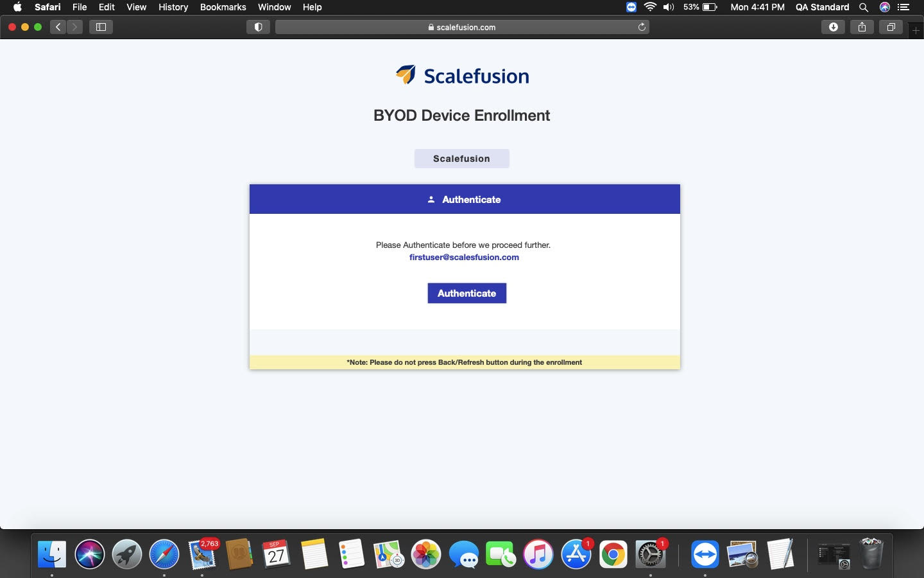
Task: Open Launchpad rocket in the Dock
Action: [x=127, y=554]
